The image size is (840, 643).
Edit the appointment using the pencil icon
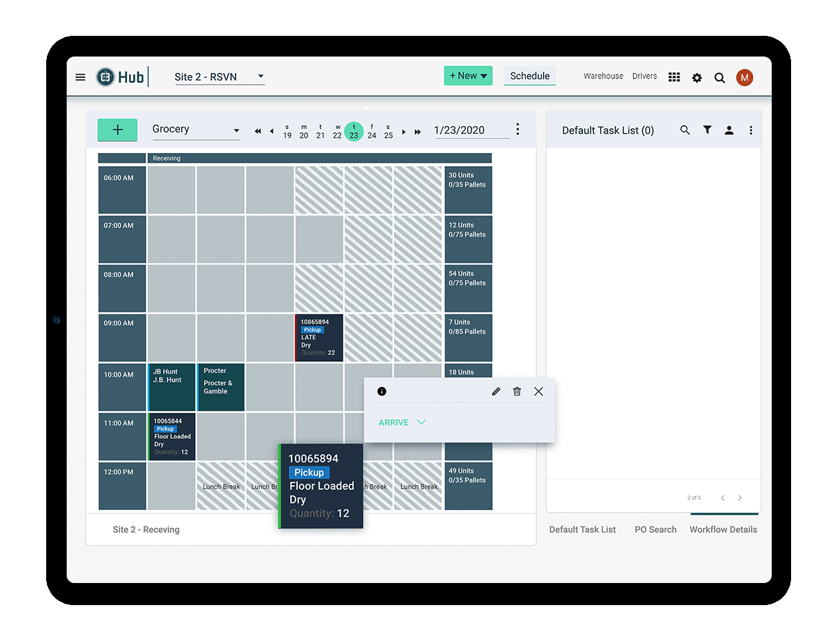[x=495, y=391]
